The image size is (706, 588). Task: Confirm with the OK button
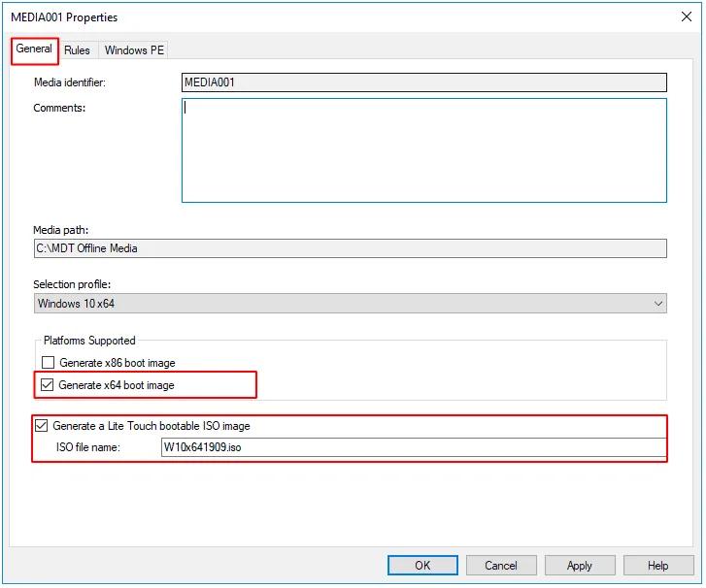click(422, 566)
